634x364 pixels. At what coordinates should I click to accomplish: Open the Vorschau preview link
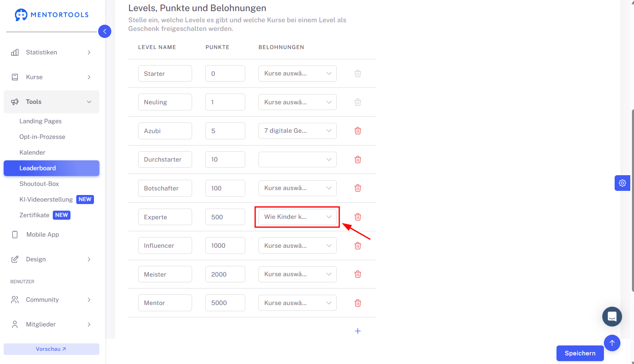pyautogui.click(x=52, y=349)
